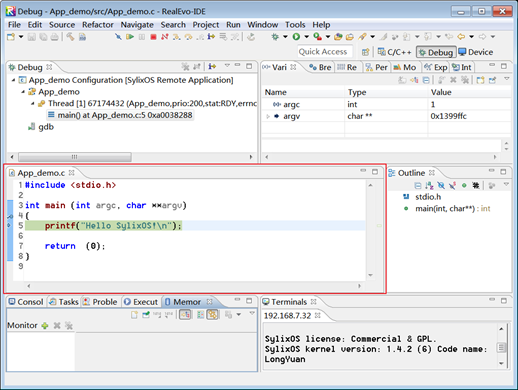Open the Refactor menu
Image resolution: width=518 pixels, height=390 pixels.
click(x=98, y=25)
